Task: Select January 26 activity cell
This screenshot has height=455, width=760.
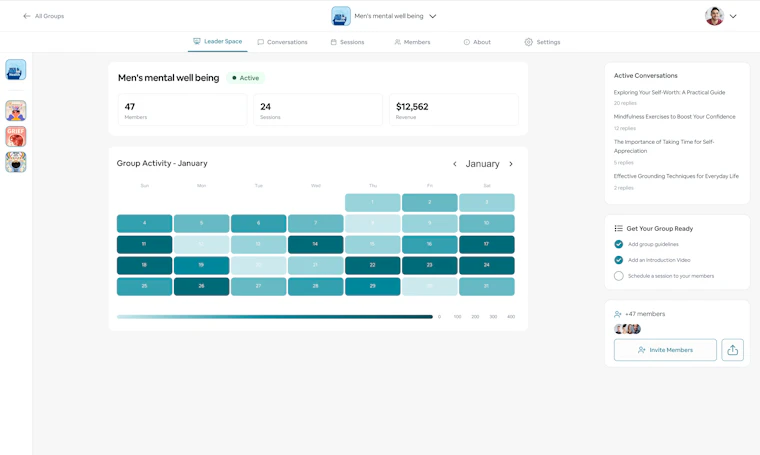Action: tap(201, 286)
